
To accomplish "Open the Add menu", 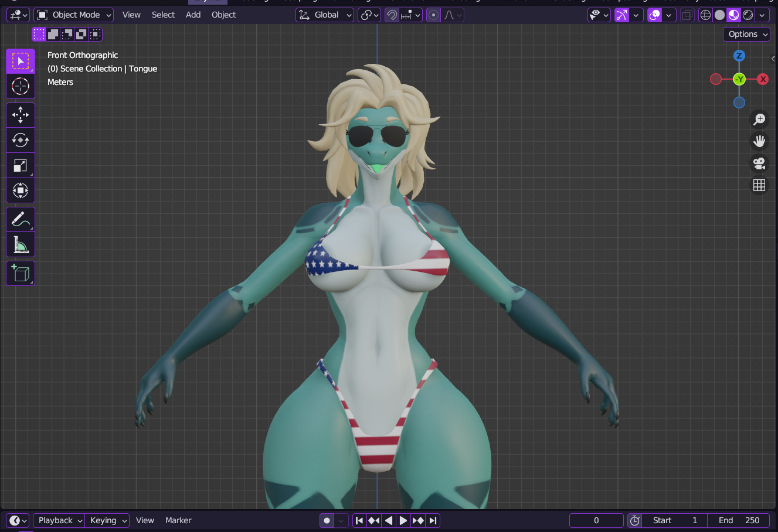I will (193, 15).
